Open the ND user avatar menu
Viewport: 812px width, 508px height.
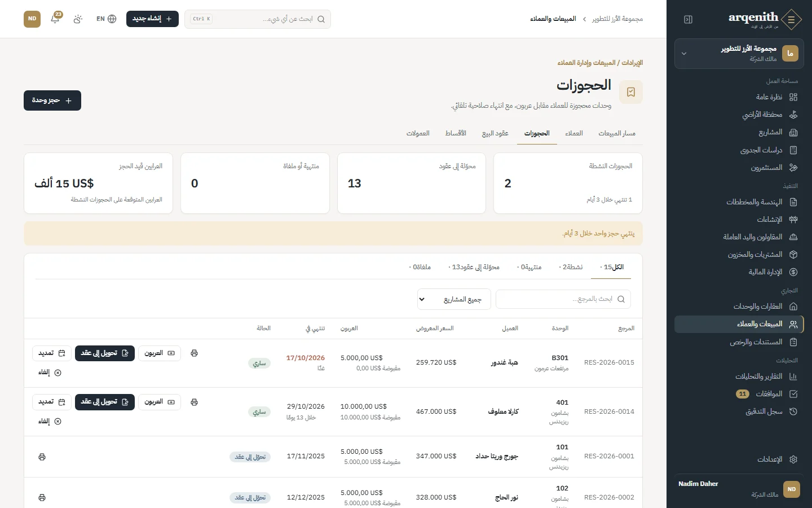[32, 19]
